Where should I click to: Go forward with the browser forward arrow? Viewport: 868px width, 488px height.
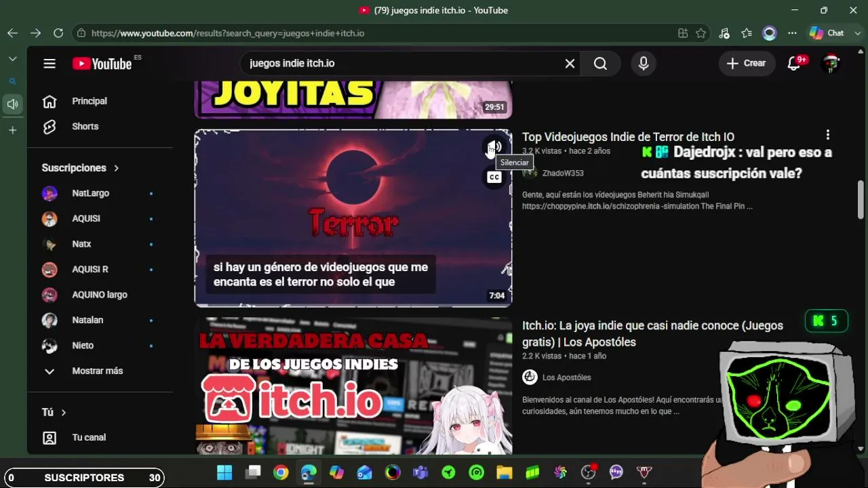pyautogui.click(x=36, y=33)
